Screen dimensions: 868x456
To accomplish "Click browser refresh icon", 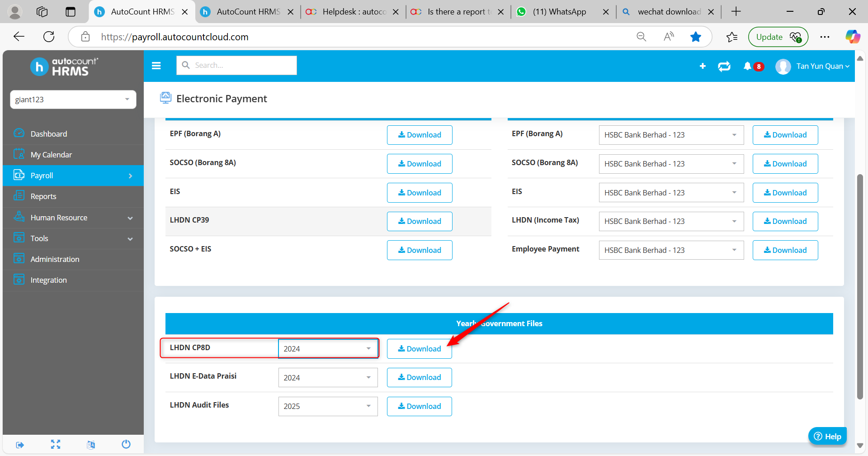I will (49, 37).
